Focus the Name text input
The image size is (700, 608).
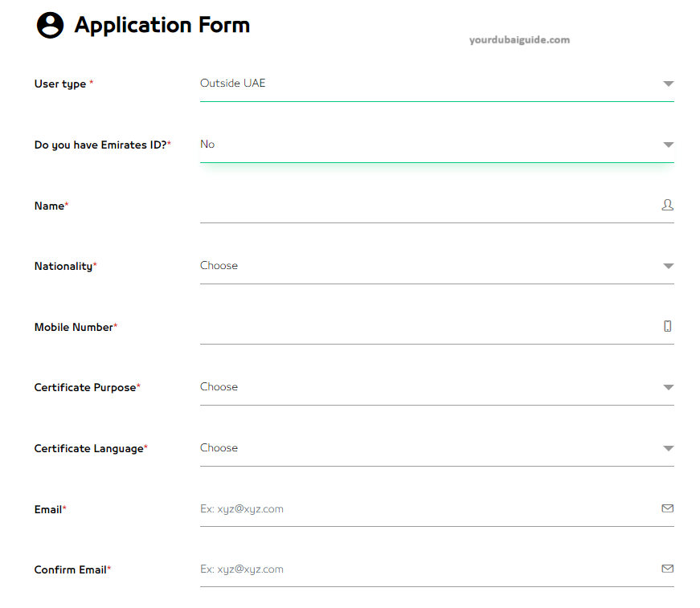click(426, 206)
